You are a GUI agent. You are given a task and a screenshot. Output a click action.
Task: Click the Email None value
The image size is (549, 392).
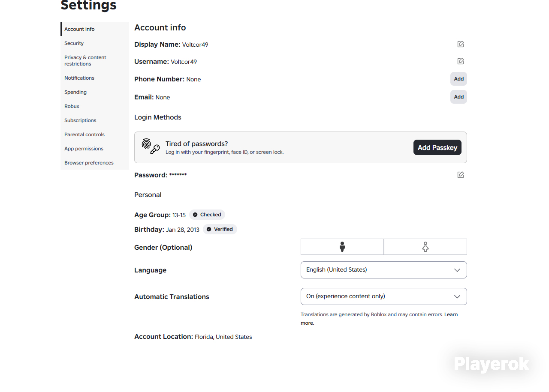pyautogui.click(x=163, y=98)
